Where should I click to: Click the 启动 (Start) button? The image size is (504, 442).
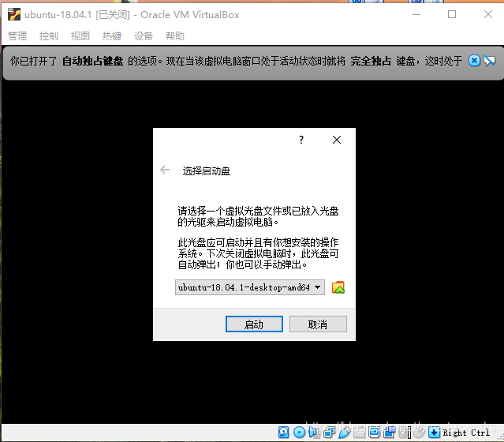coord(254,324)
